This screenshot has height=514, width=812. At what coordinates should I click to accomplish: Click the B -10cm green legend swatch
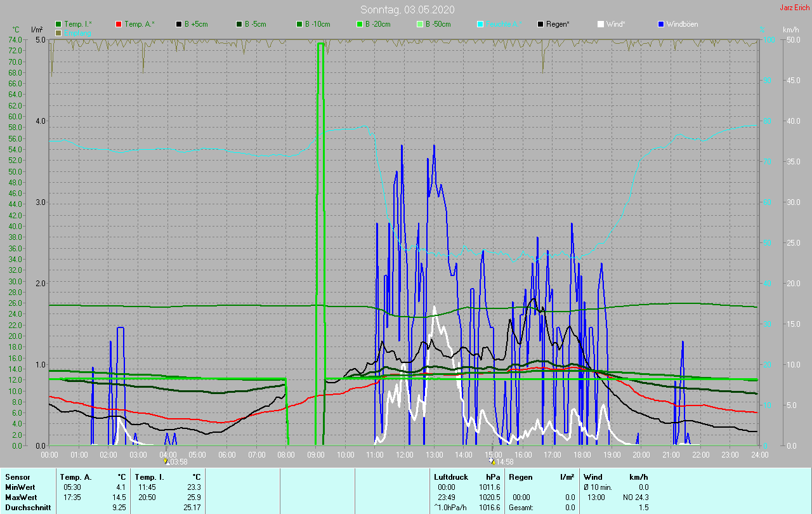(299, 24)
